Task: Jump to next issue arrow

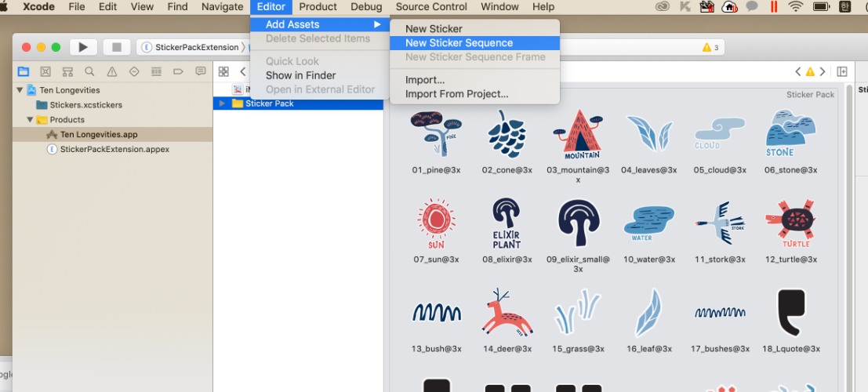Action: pos(823,71)
